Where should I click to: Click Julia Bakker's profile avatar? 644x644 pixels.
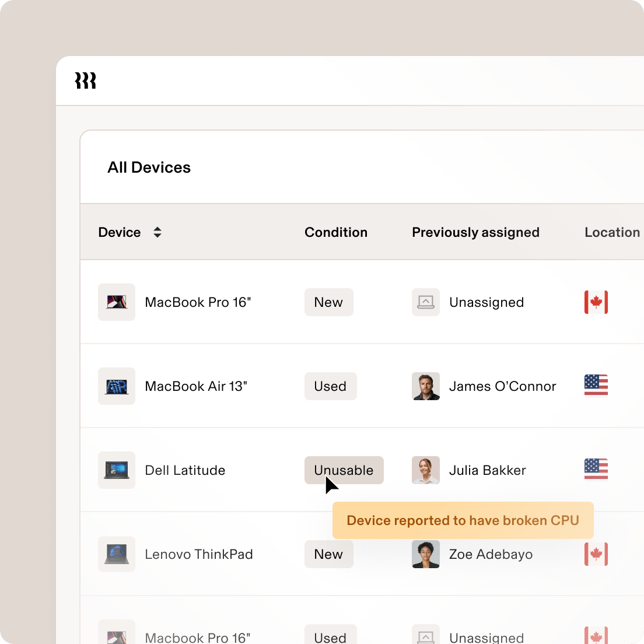pos(426,470)
